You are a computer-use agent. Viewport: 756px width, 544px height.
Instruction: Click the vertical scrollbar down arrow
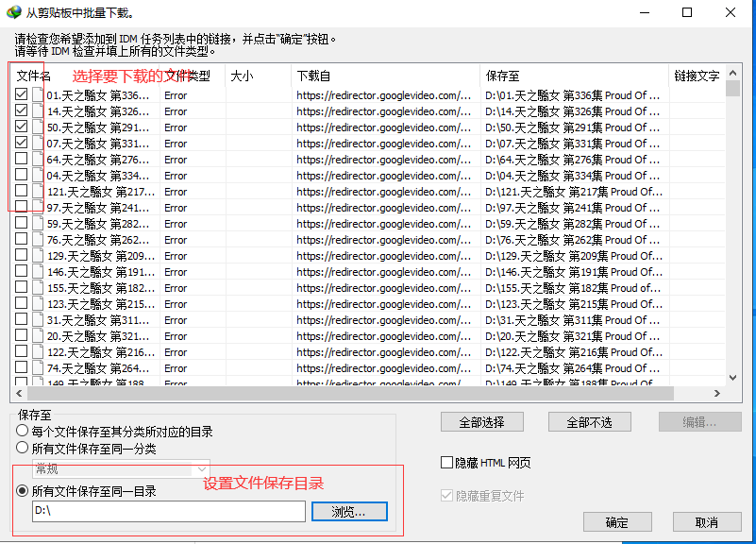[x=733, y=378]
